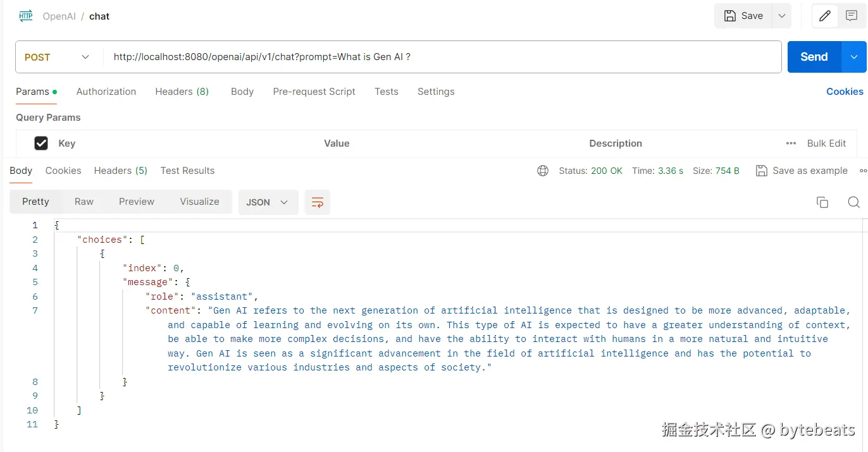Select the Visualize view
The image size is (868, 452).
(x=199, y=202)
